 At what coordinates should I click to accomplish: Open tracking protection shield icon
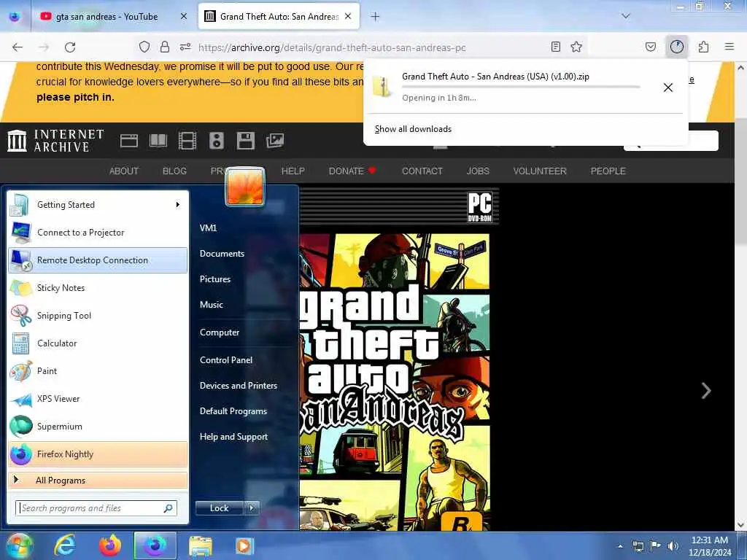point(144,47)
